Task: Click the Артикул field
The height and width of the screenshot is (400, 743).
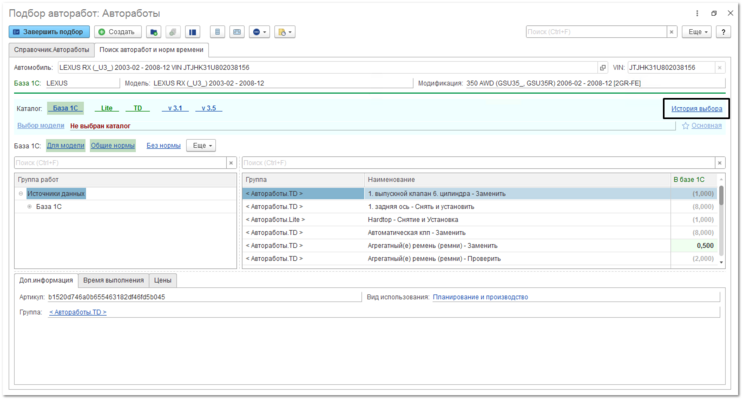Action: pyautogui.click(x=204, y=297)
